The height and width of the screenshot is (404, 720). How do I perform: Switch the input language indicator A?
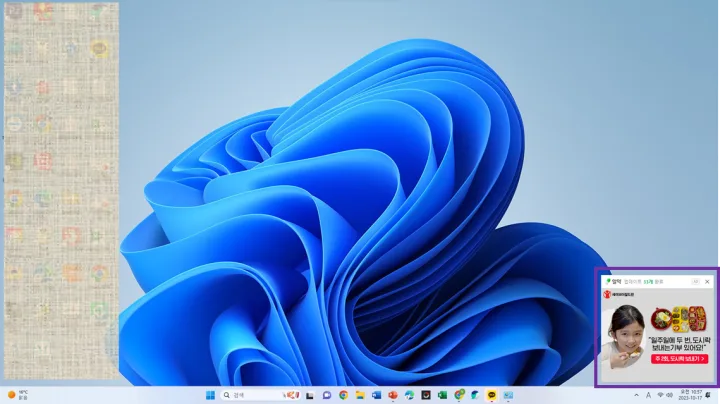(x=648, y=395)
